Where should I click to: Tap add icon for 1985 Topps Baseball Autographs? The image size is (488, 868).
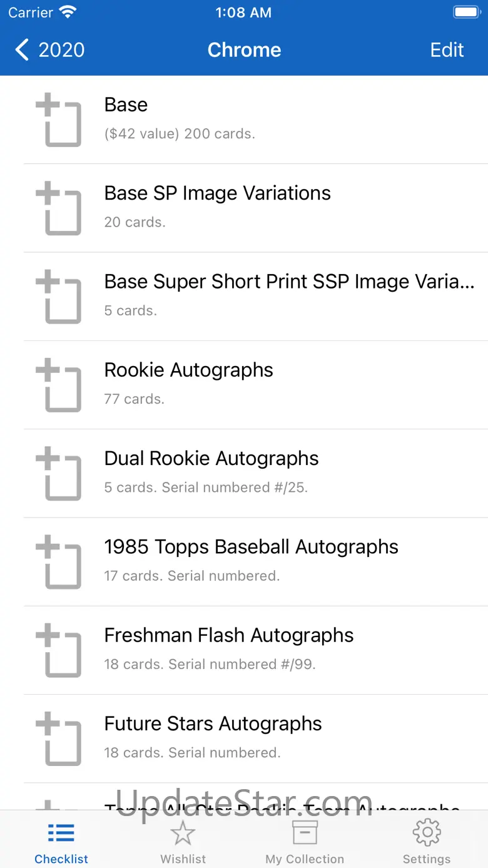(59, 561)
